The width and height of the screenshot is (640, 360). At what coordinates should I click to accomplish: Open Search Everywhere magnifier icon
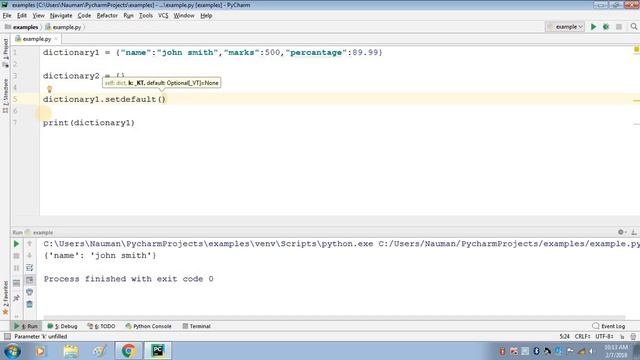tap(633, 27)
